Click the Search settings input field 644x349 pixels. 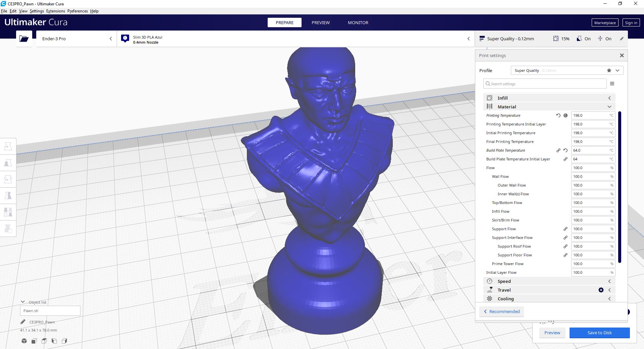point(543,84)
